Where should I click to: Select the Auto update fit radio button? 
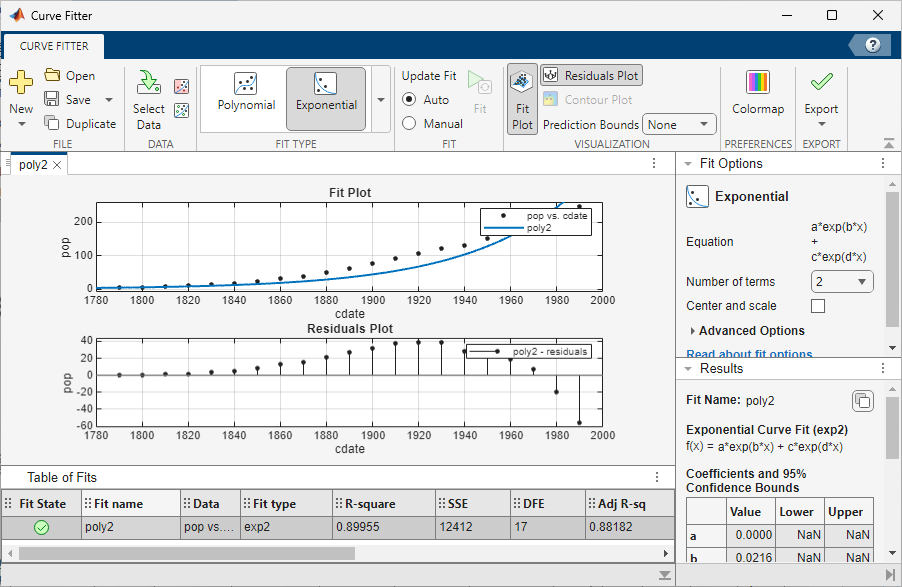[409, 100]
